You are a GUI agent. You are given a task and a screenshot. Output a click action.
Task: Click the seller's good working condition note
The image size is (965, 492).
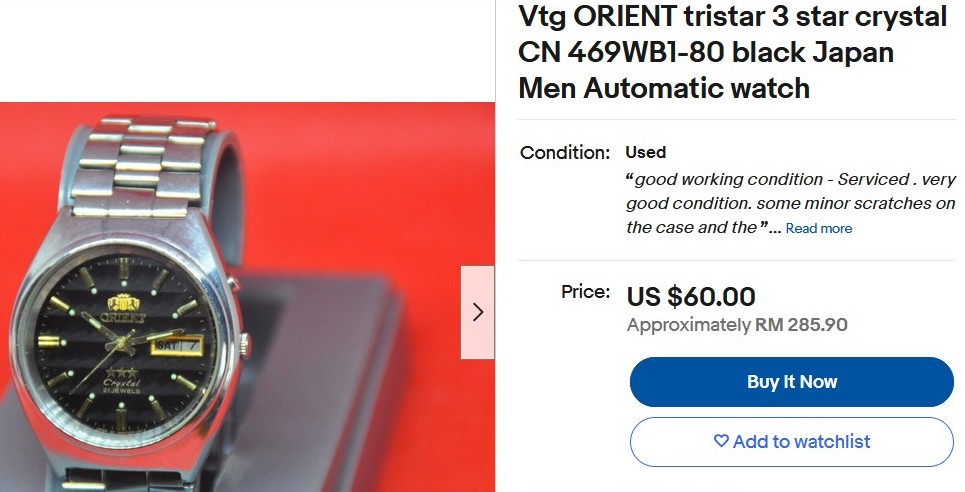pos(790,203)
